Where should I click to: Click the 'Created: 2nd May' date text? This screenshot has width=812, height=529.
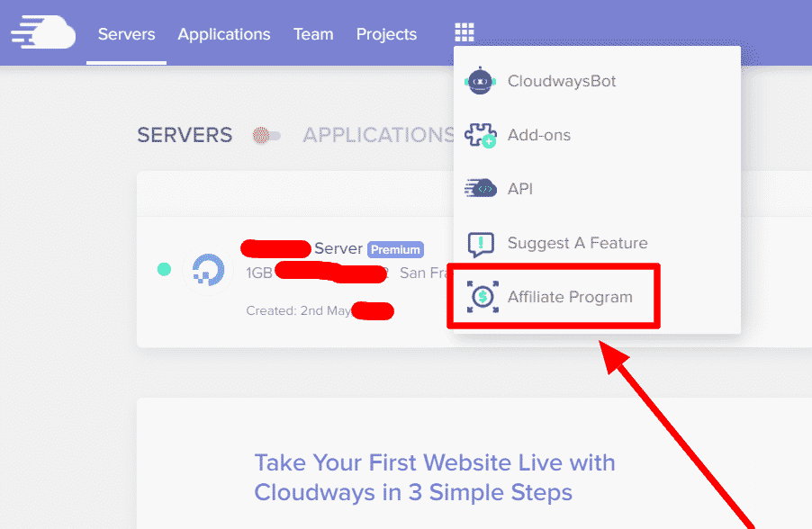(x=299, y=310)
